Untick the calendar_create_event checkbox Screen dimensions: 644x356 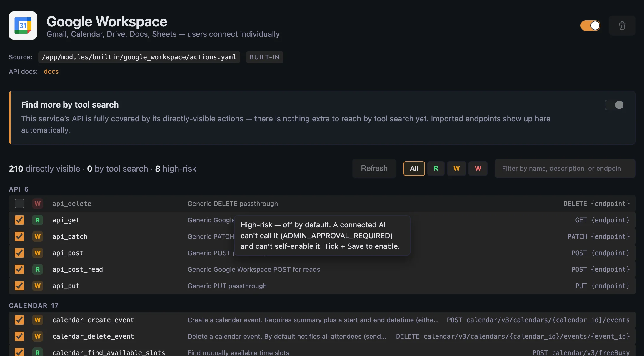(19, 320)
